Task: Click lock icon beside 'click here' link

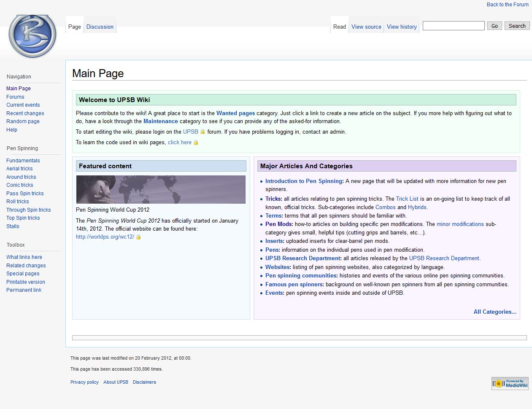Action: 196,143
